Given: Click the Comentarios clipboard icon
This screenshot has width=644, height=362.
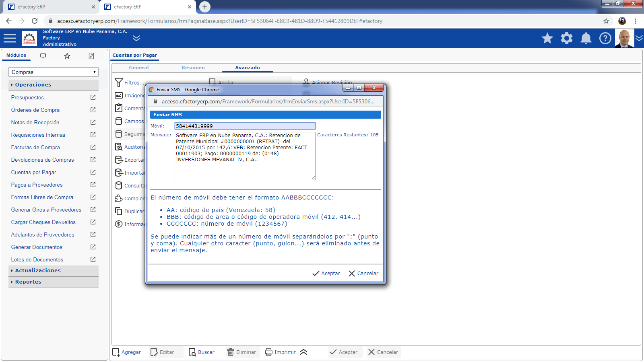Looking at the screenshot, I should (119, 108).
